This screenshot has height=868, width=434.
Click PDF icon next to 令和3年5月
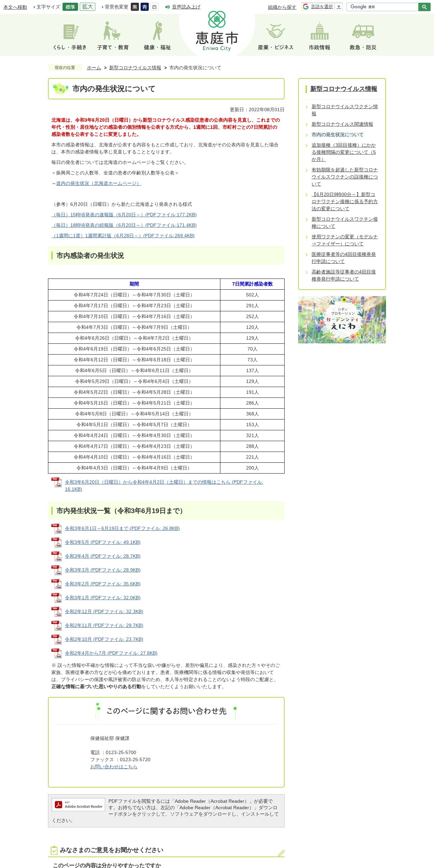tap(56, 542)
